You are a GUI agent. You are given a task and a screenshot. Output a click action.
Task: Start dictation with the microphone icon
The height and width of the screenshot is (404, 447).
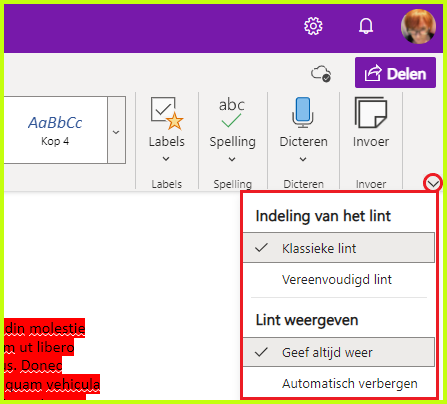click(303, 113)
